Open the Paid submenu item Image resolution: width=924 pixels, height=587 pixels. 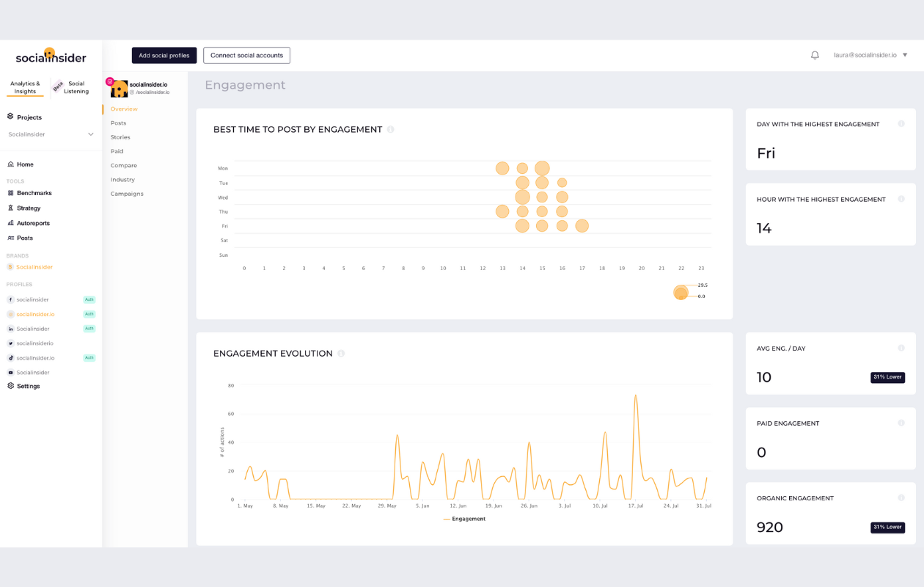point(117,151)
